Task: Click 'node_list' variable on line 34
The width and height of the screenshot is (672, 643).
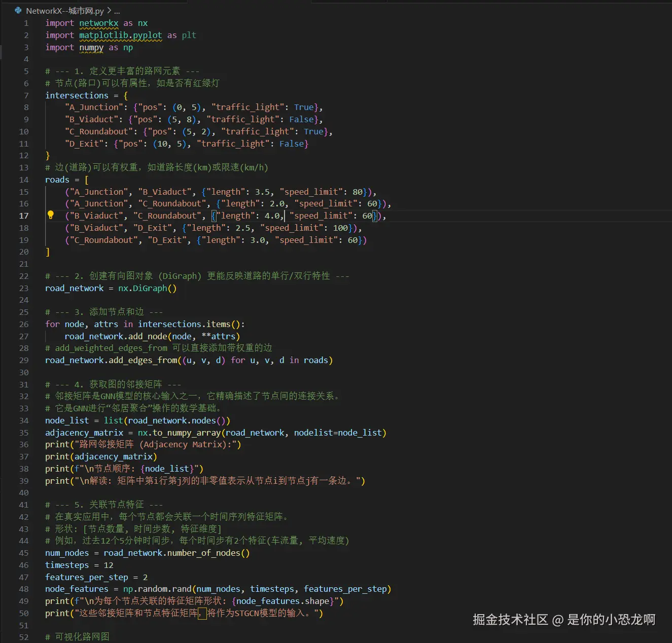Action: (67, 421)
